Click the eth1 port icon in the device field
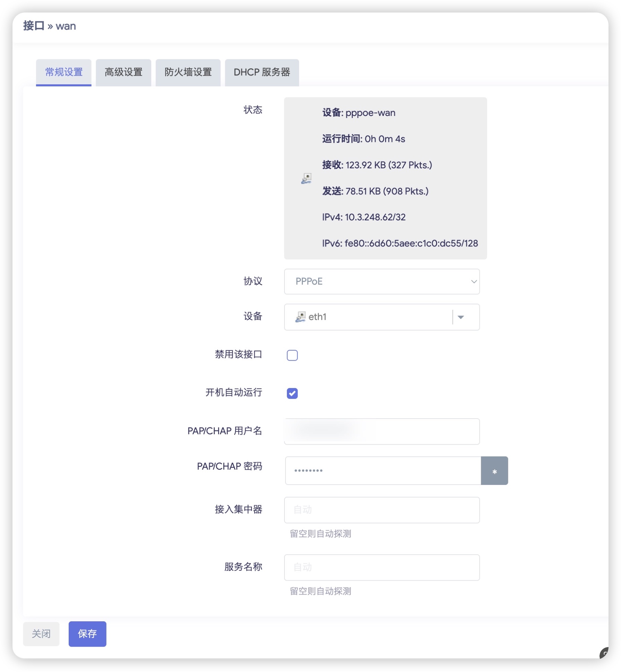This screenshot has height=672, width=621. click(300, 317)
